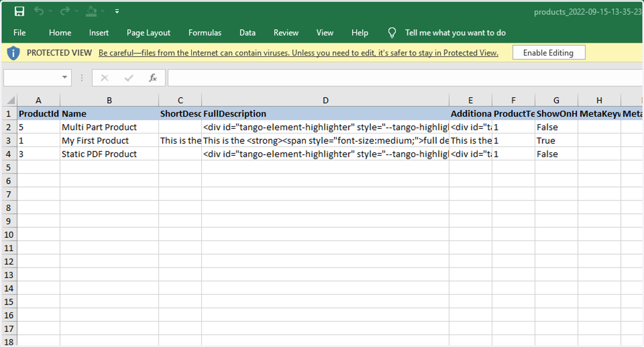Click the lightbulb Tell Me icon
Viewport: 644px width, 347px height.
pyautogui.click(x=392, y=33)
